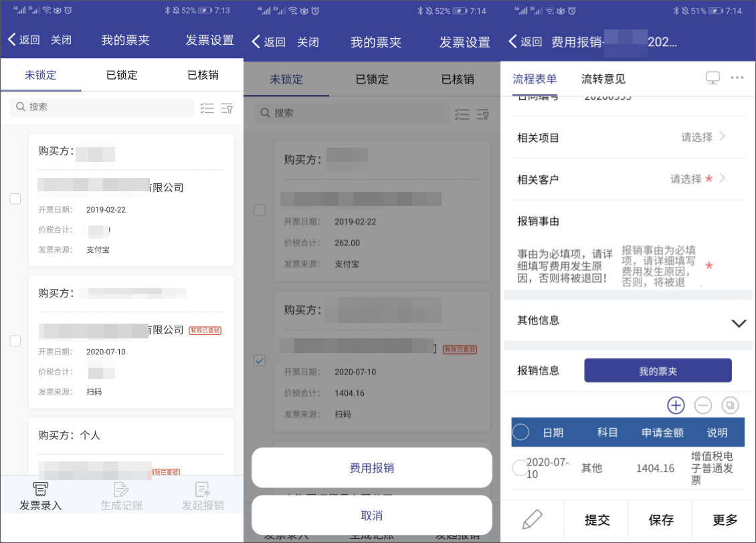Screen dimensions: 756x543
Task: Choose 费用报销 in the popup sheet
Action: 371,468
